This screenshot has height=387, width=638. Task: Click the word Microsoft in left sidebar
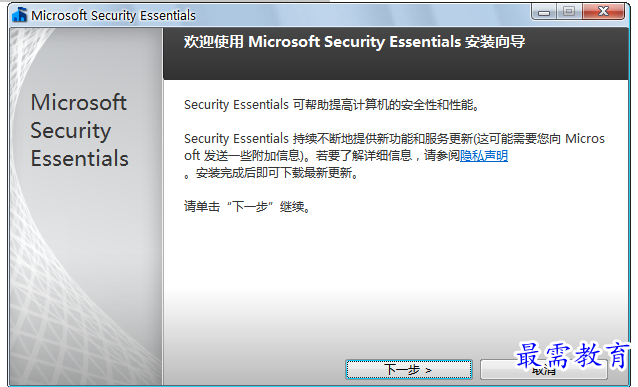pos(79,102)
